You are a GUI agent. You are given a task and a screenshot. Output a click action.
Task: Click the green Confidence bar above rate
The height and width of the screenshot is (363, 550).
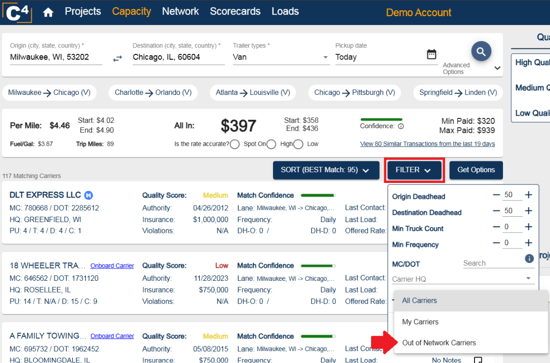tap(381, 120)
